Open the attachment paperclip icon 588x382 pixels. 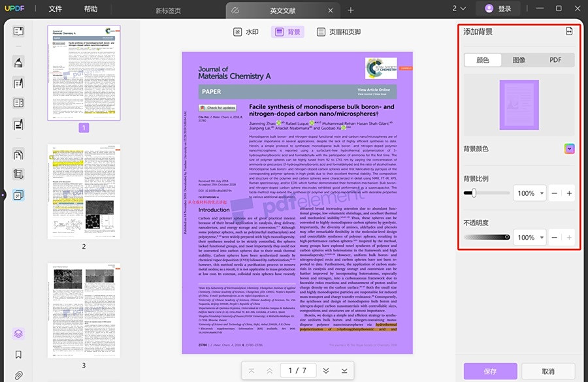point(18,375)
